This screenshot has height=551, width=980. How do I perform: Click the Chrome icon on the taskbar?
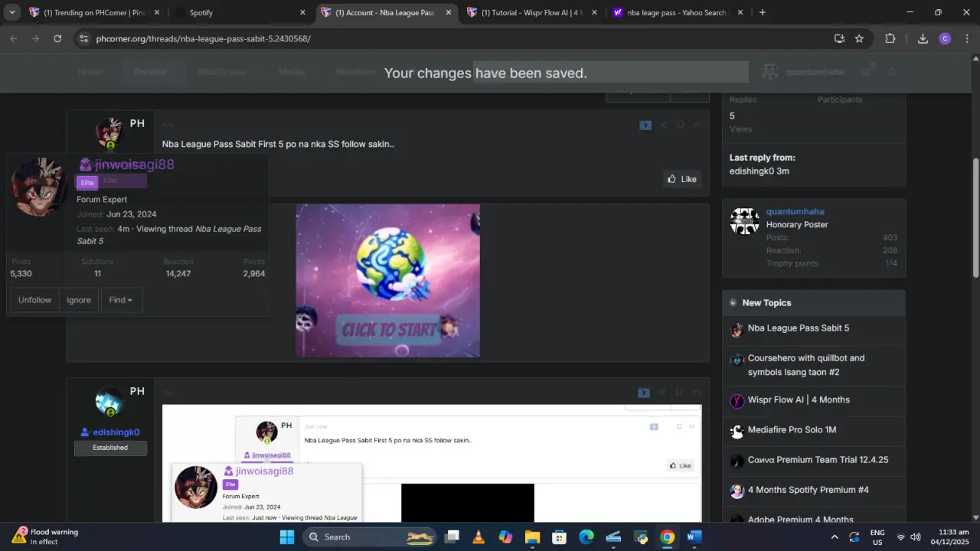click(x=668, y=537)
